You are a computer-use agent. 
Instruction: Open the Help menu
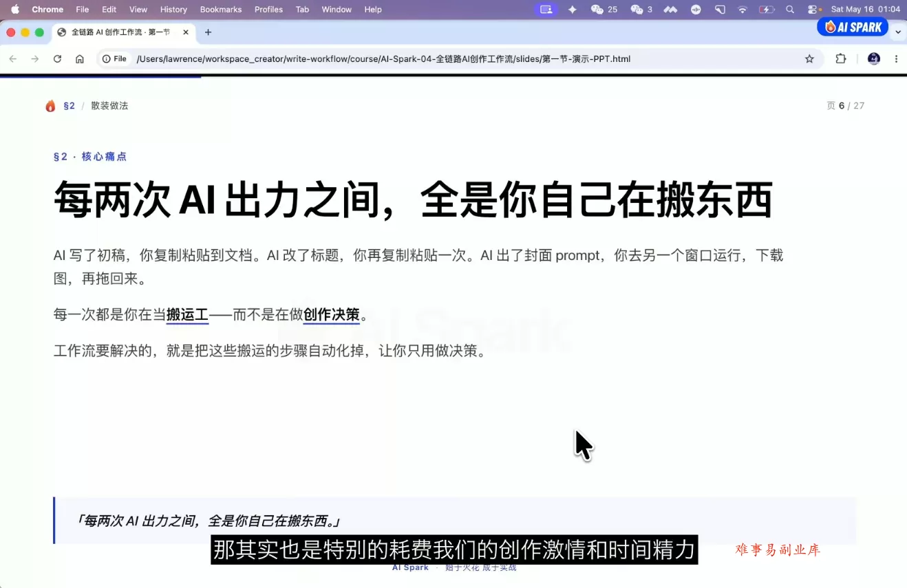click(x=373, y=9)
